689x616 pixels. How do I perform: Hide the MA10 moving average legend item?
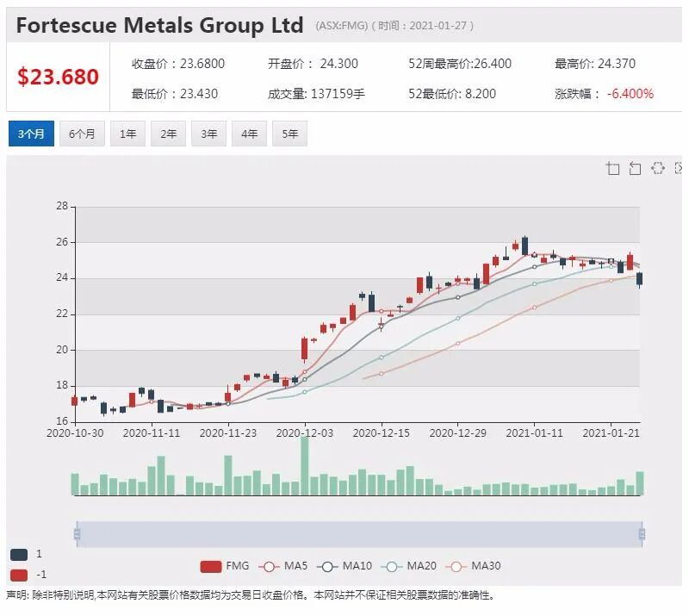click(x=344, y=566)
